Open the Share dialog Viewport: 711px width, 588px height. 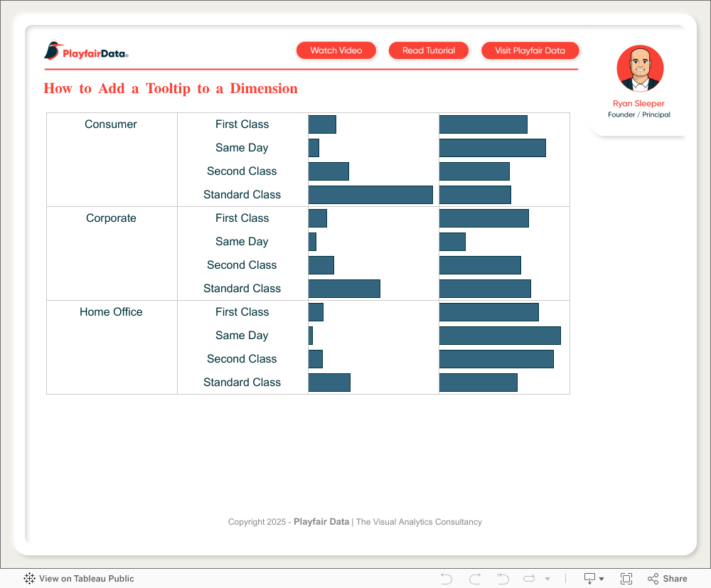[668, 579]
